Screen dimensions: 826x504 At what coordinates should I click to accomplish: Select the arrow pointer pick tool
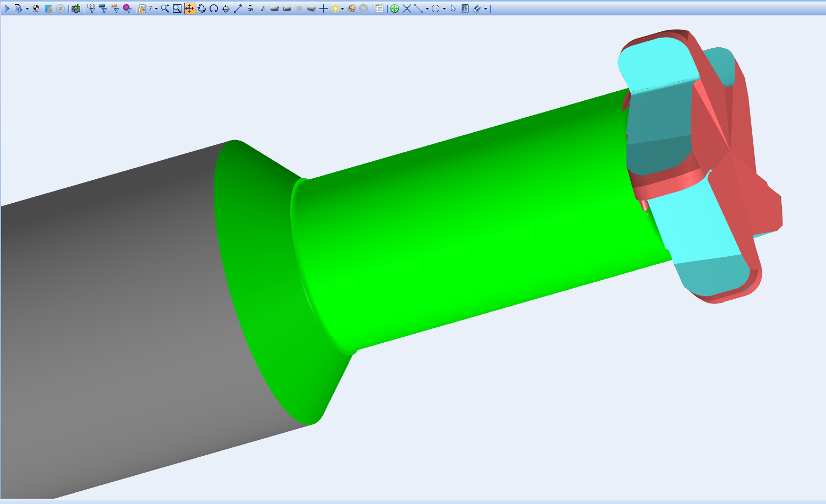(x=453, y=8)
